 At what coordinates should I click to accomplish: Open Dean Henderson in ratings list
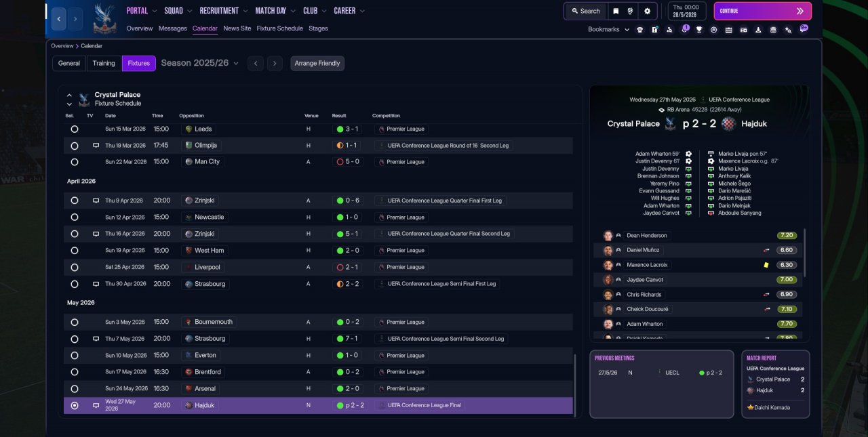point(647,236)
